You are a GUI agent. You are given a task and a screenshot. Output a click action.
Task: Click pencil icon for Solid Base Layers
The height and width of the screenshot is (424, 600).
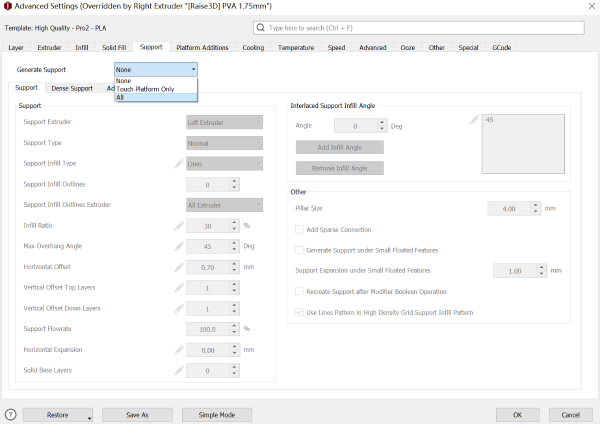point(179,371)
